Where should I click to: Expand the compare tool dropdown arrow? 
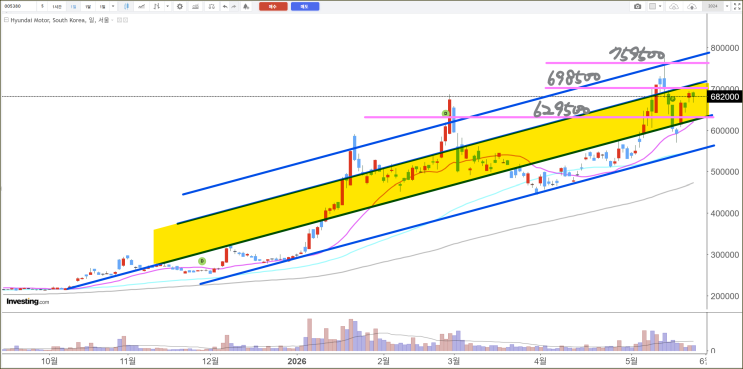(x=168, y=6)
